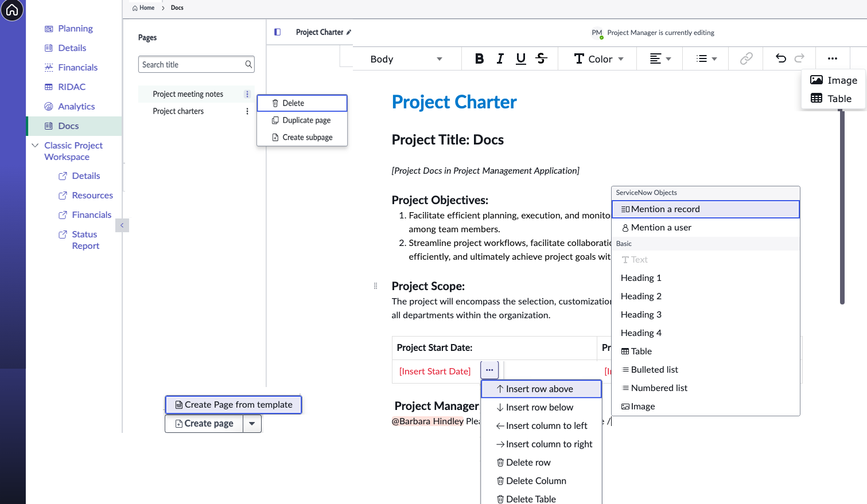Choose Heading 4 in slash menu

706,333
